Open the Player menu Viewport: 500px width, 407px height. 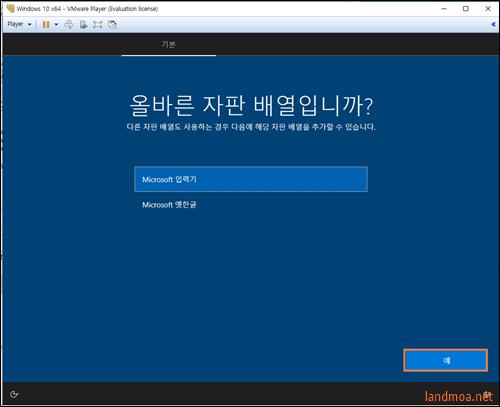click(x=15, y=24)
